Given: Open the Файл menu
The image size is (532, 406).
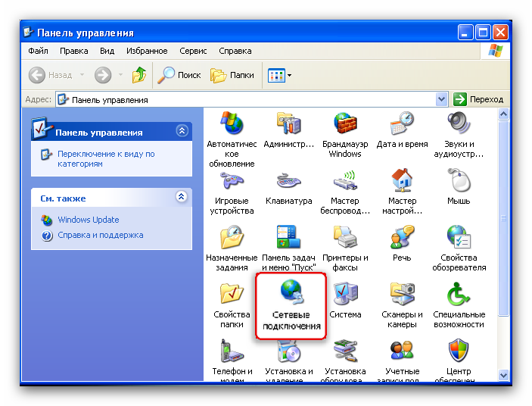Looking at the screenshot, I should coord(38,51).
